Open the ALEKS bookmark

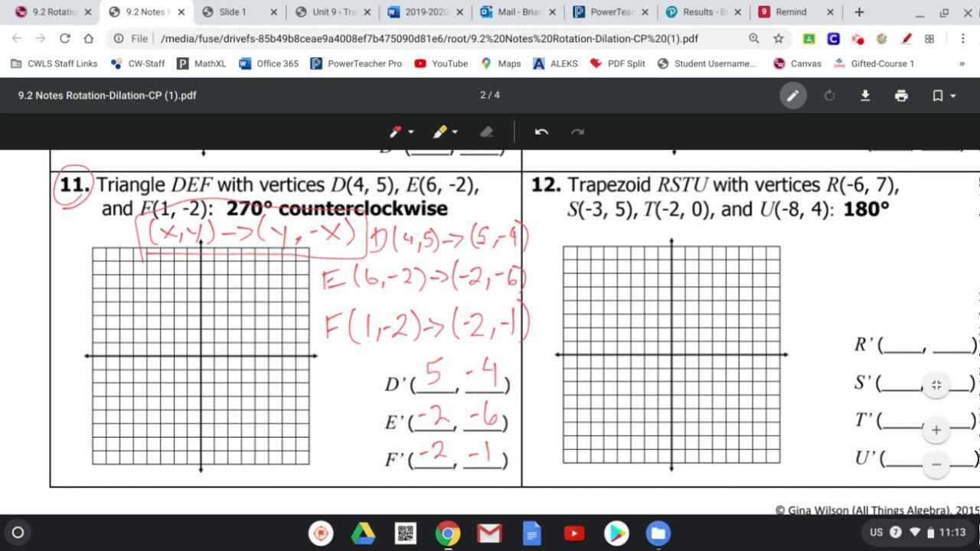click(x=556, y=64)
